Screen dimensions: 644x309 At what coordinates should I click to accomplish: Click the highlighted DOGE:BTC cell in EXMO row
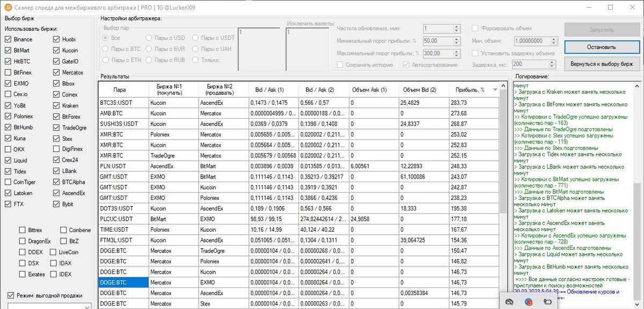(123, 282)
